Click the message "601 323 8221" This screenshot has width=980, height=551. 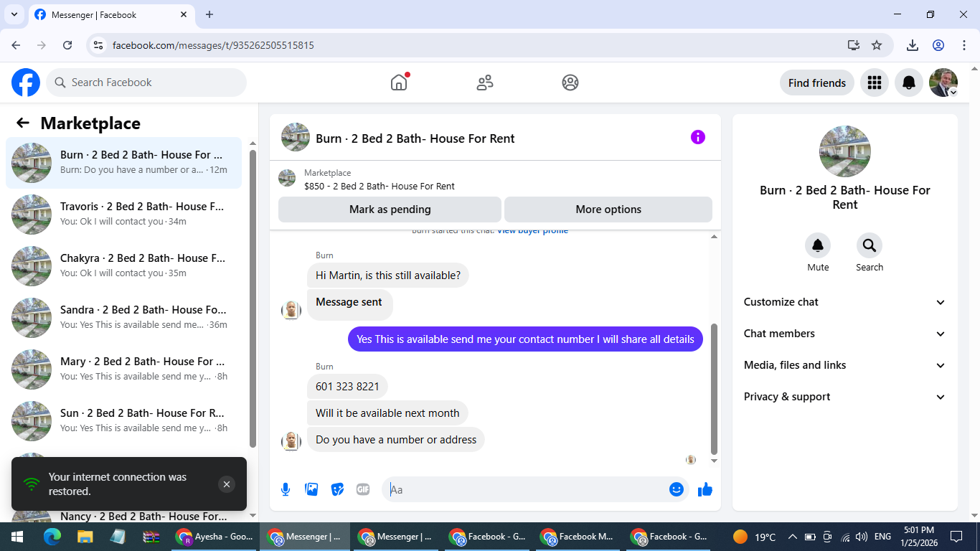(x=347, y=387)
